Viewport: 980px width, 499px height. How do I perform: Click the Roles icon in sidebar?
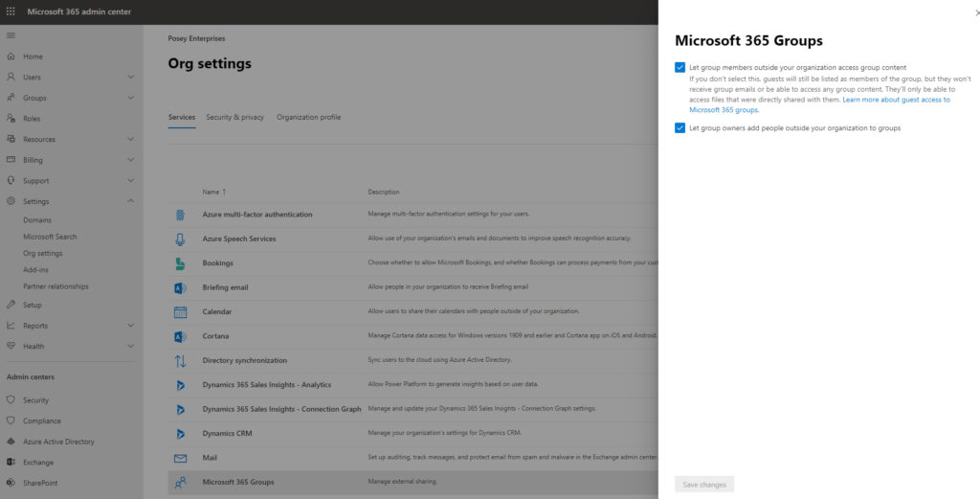point(11,118)
